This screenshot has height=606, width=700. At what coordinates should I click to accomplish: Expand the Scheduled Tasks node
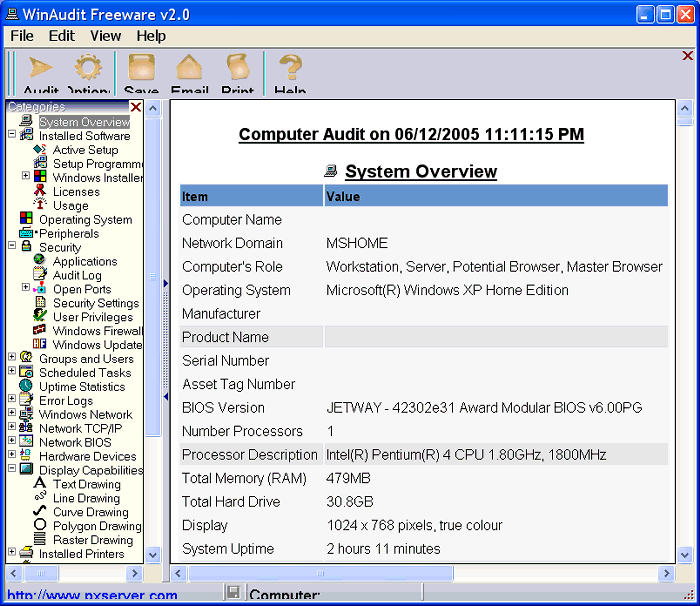[12, 371]
